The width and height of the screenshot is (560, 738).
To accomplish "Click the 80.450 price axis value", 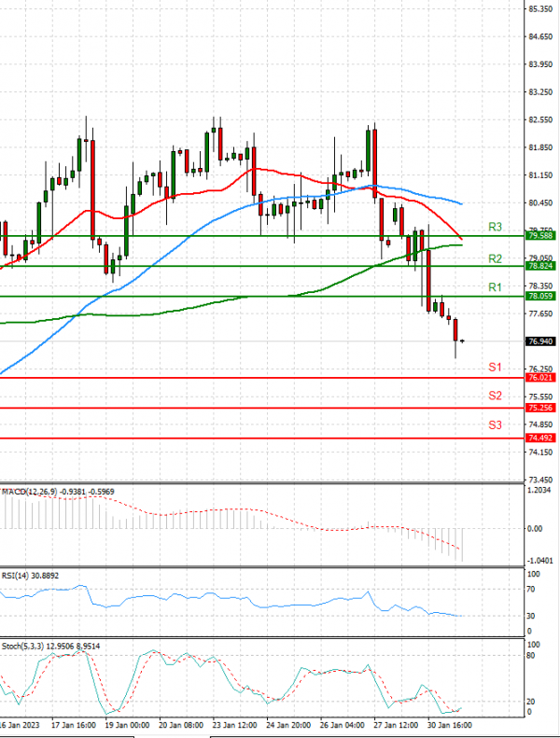I will [540, 202].
